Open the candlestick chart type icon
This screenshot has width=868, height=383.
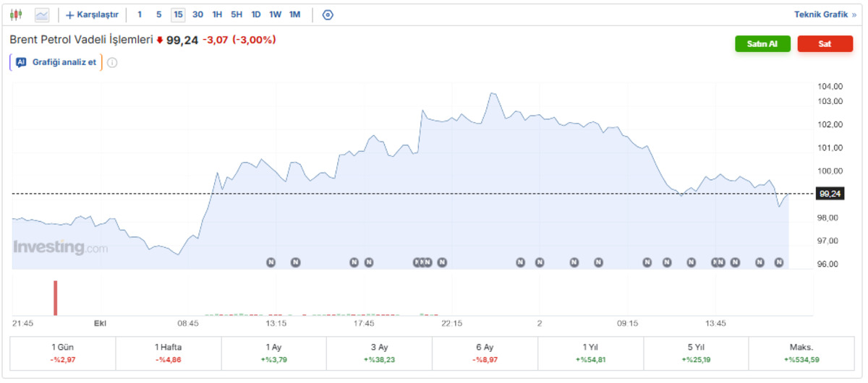coord(17,14)
